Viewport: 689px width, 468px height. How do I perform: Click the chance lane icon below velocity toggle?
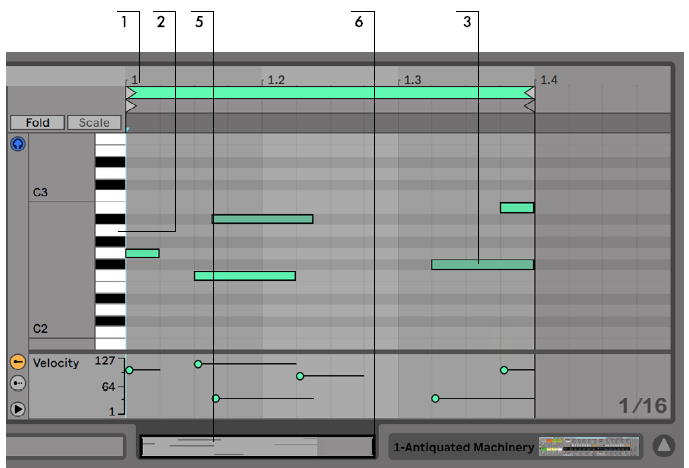pyautogui.click(x=17, y=384)
